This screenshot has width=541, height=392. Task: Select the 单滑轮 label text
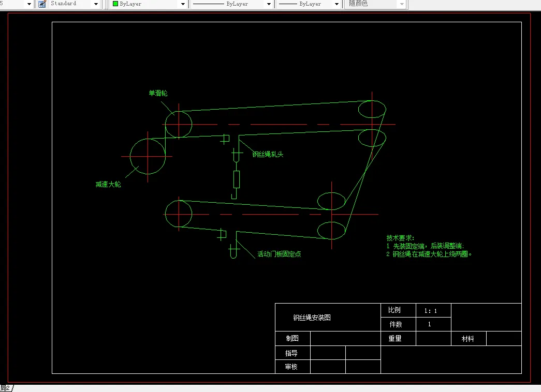click(158, 93)
